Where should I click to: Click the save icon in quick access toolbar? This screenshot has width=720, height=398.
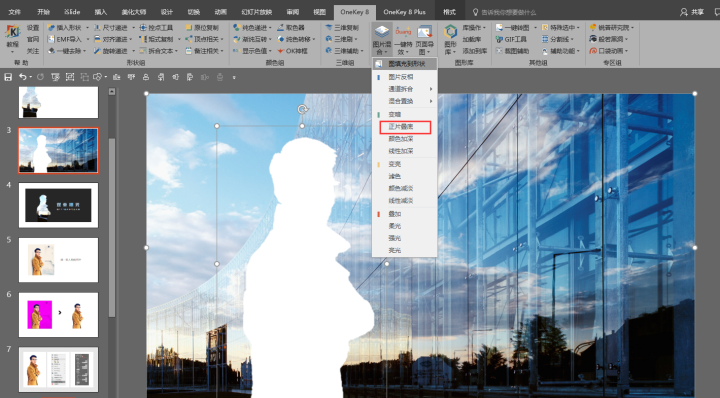pyautogui.click(x=8, y=77)
